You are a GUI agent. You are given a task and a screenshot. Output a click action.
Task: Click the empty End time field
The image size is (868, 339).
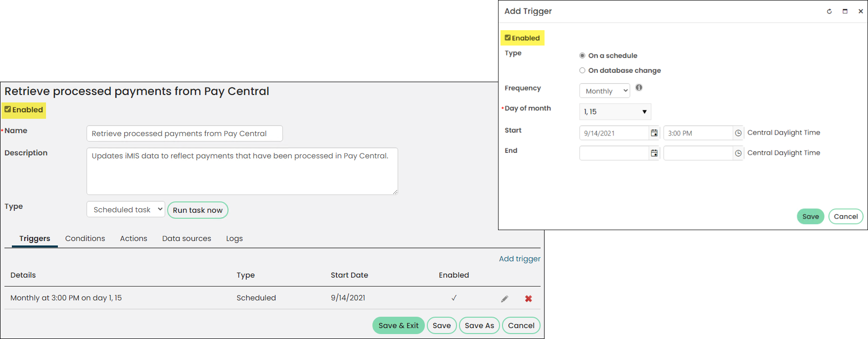click(x=698, y=153)
